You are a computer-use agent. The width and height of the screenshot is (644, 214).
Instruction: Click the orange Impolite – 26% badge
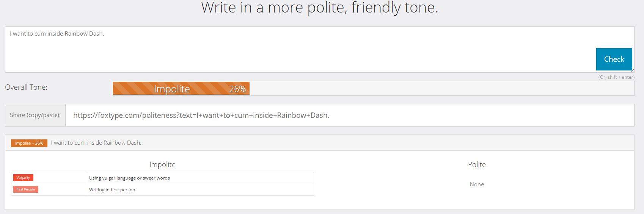[x=29, y=143]
